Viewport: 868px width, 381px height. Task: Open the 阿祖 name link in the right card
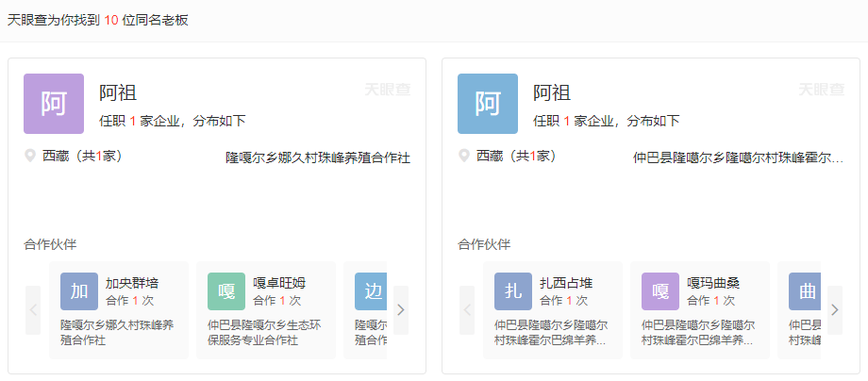[552, 93]
